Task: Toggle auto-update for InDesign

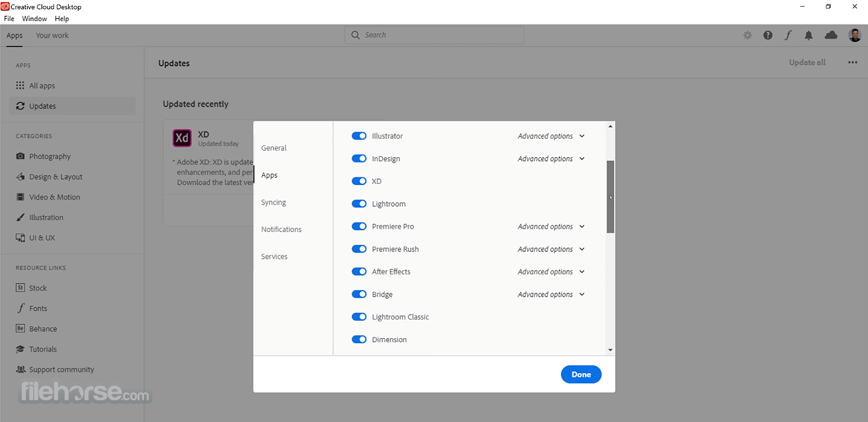Action: click(x=359, y=159)
